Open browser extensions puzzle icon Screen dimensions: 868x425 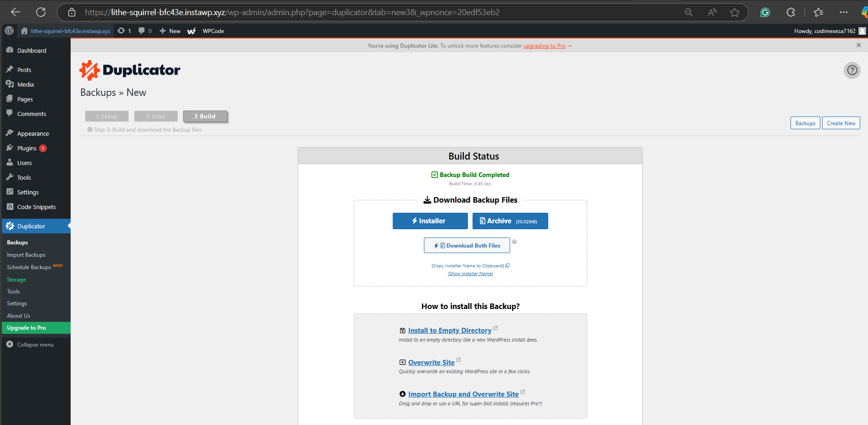[790, 12]
